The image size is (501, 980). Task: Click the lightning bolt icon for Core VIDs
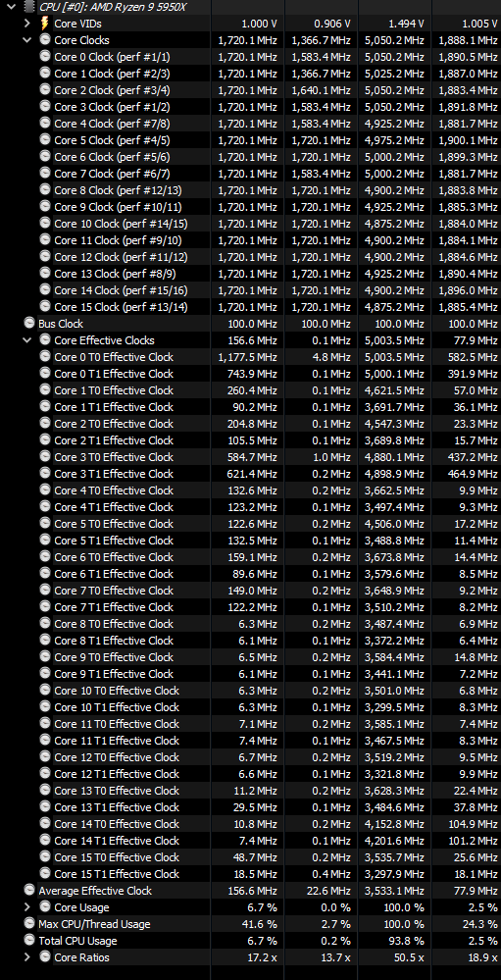pyautogui.click(x=44, y=24)
